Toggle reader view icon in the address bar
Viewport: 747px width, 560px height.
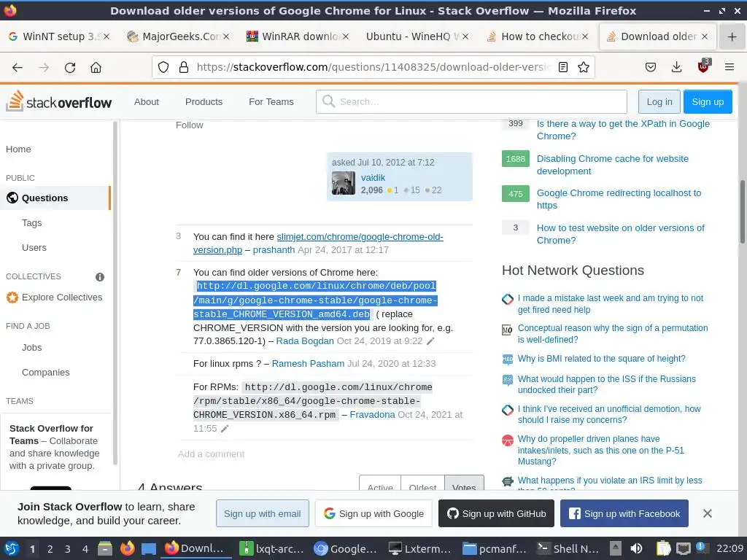563,67
